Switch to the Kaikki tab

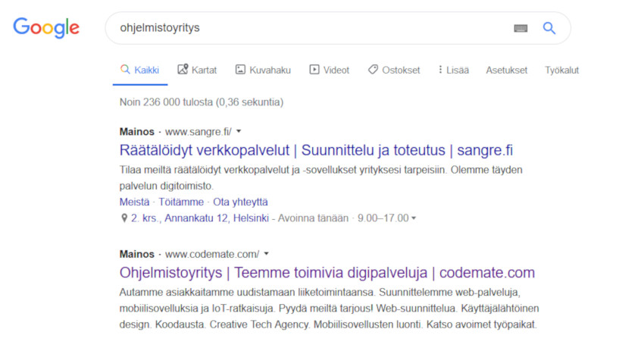pyautogui.click(x=140, y=70)
